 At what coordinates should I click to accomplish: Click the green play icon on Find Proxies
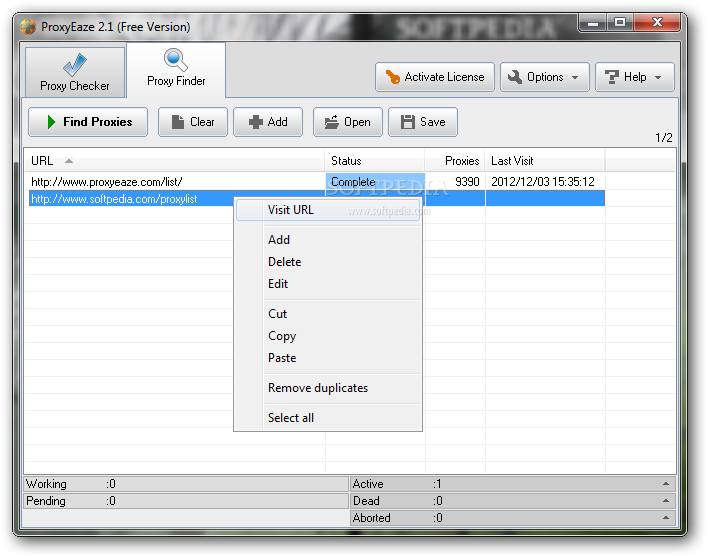51,122
